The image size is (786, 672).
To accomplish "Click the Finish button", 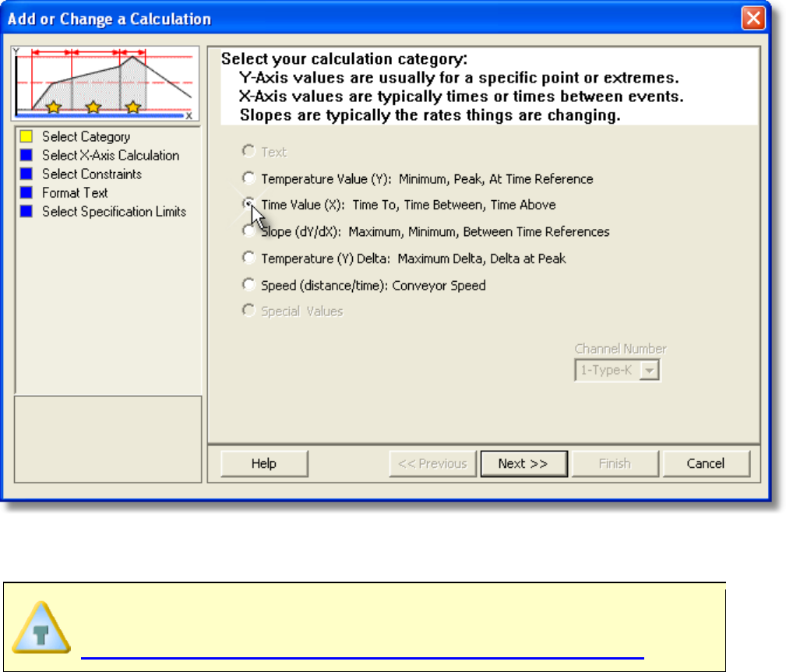I will pos(615,463).
